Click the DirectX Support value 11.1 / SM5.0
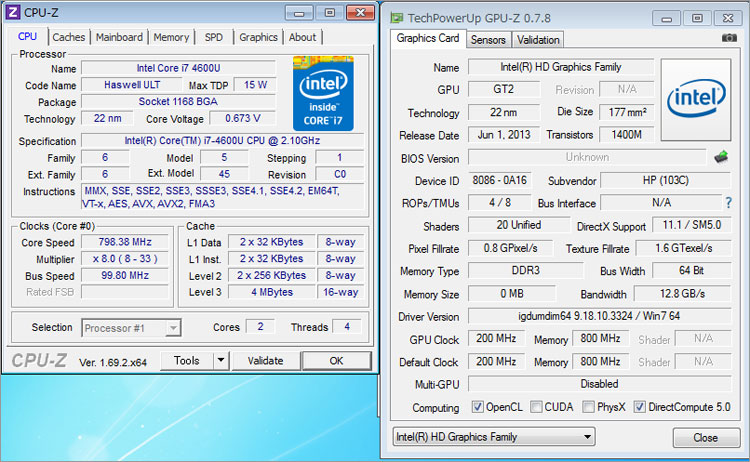 pyautogui.click(x=692, y=225)
